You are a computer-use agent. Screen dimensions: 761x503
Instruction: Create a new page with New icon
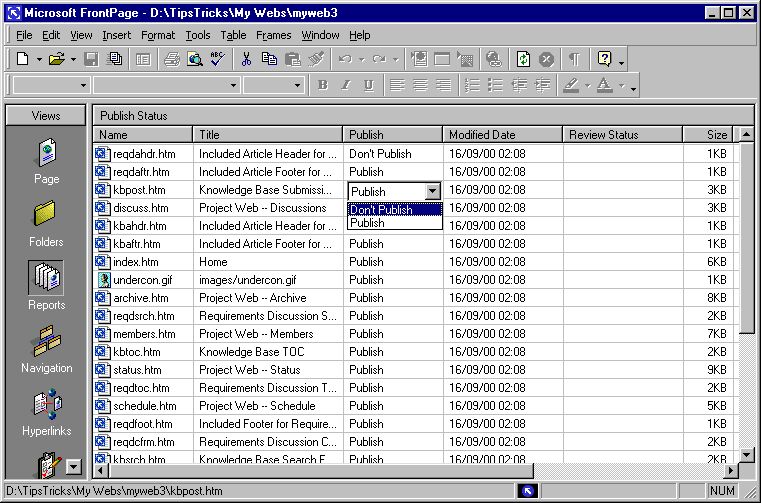[22, 59]
